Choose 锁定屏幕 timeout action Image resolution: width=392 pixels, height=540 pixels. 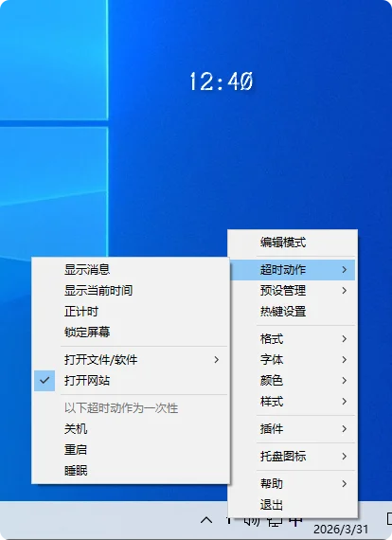(131, 332)
